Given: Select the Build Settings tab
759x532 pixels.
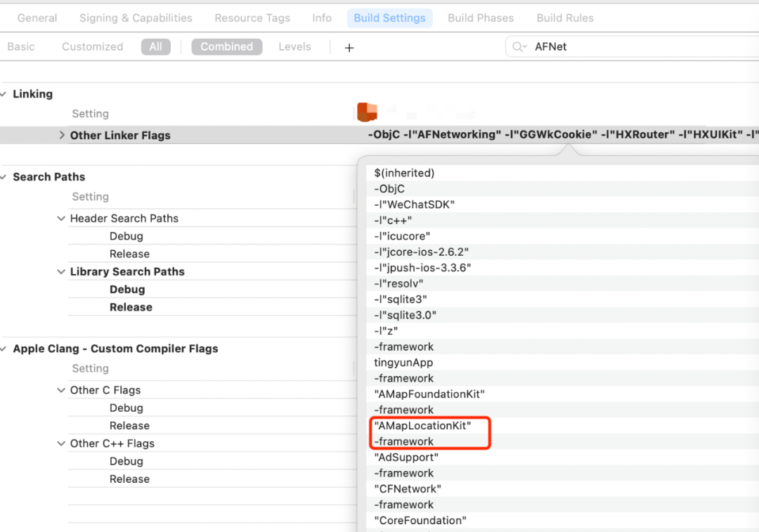Looking at the screenshot, I should (389, 18).
